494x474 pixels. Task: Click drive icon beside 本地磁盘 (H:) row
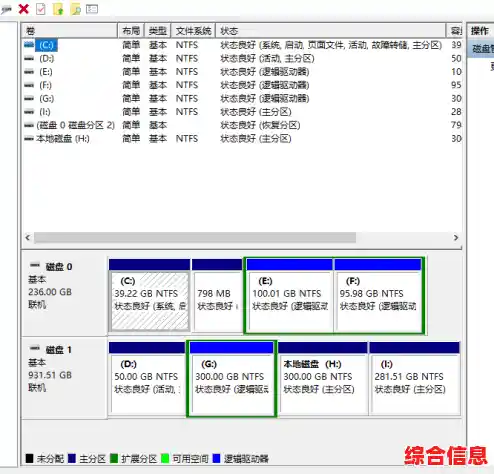29,139
